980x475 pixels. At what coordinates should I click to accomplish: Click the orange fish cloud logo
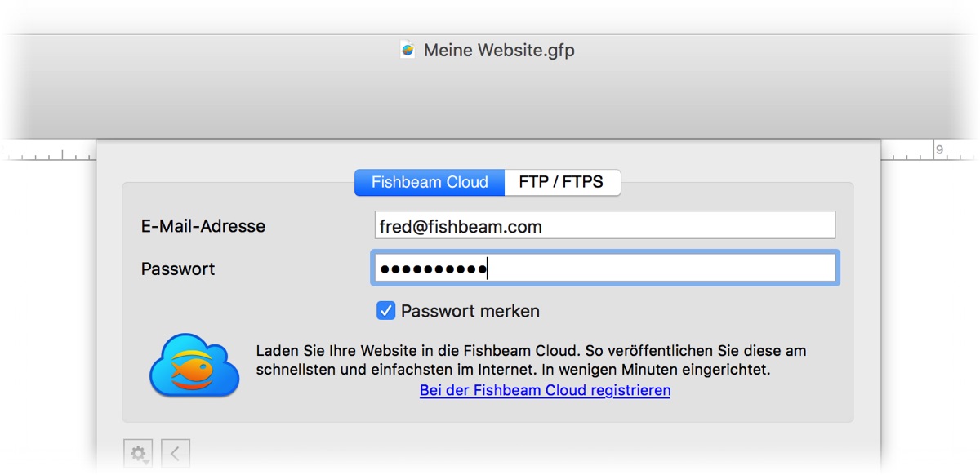tap(194, 365)
